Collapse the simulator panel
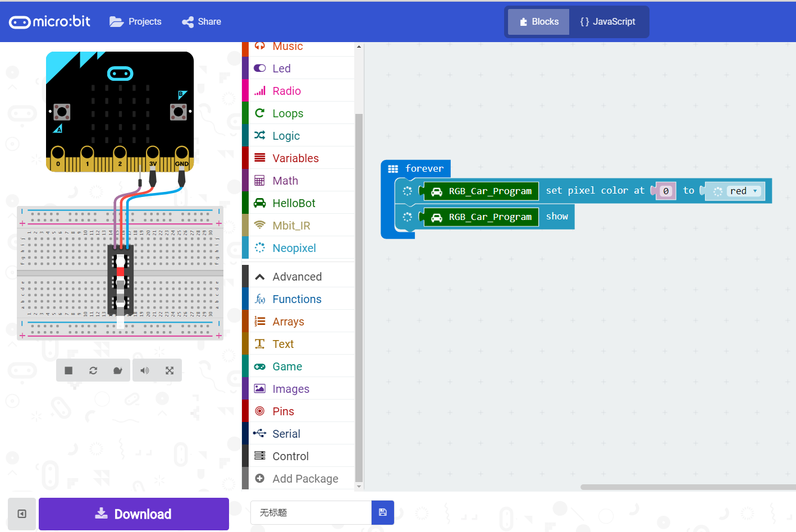The image size is (796, 532). [22, 513]
